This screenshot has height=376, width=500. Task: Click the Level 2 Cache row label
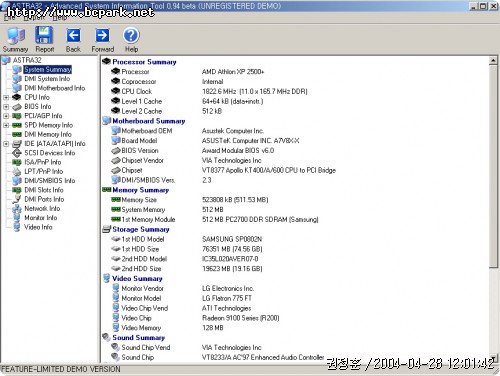tap(141, 111)
